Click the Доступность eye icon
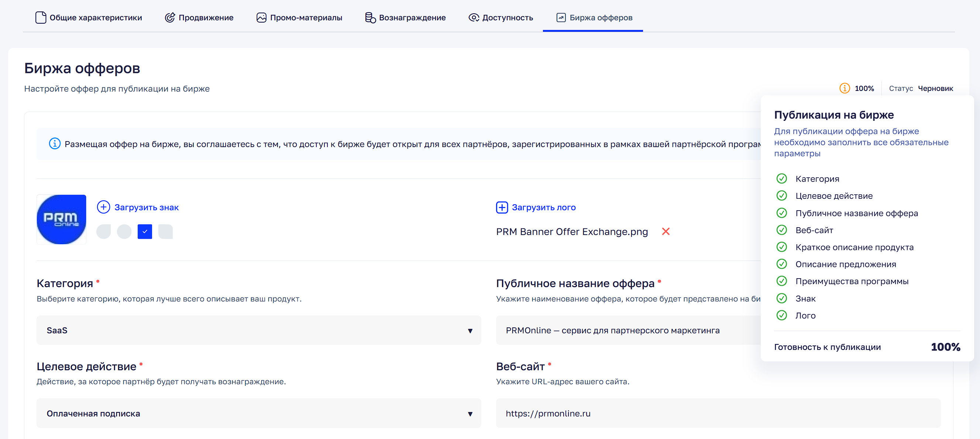 click(473, 17)
